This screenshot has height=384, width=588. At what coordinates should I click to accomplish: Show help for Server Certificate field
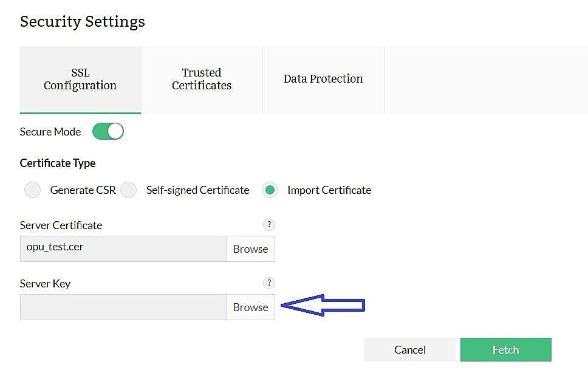click(269, 225)
